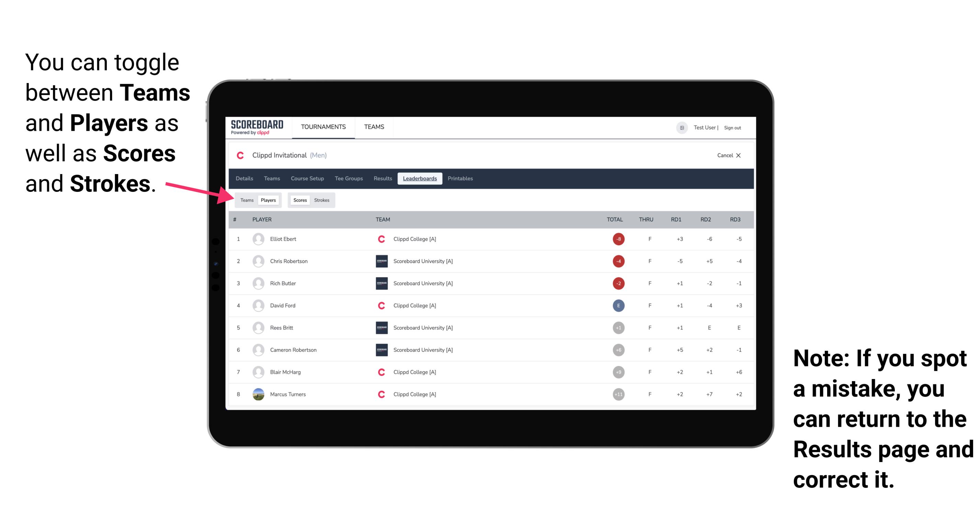The width and height of the screenshot is (980, 527).
Task: Toggle to Teams leaderboard view
Action: (247, 200)
